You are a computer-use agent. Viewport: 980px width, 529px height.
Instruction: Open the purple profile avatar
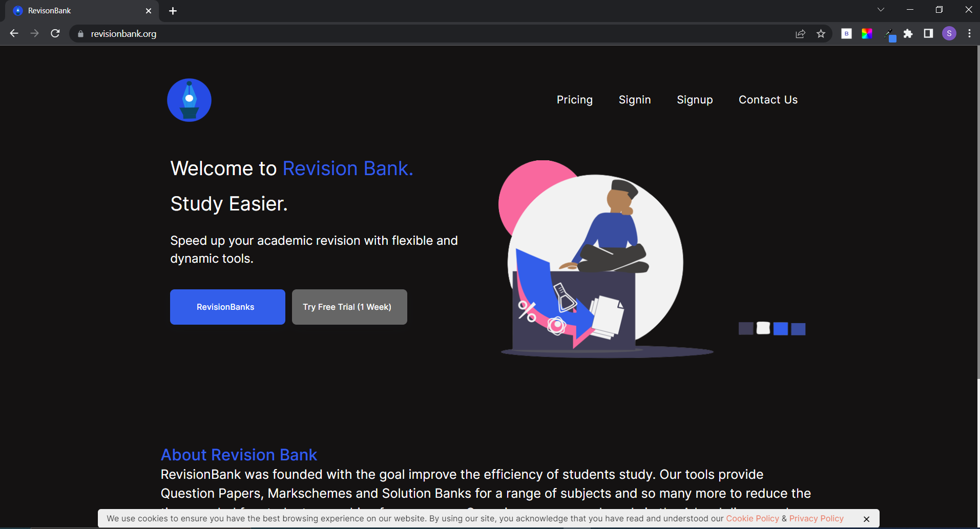pos(949,34)
